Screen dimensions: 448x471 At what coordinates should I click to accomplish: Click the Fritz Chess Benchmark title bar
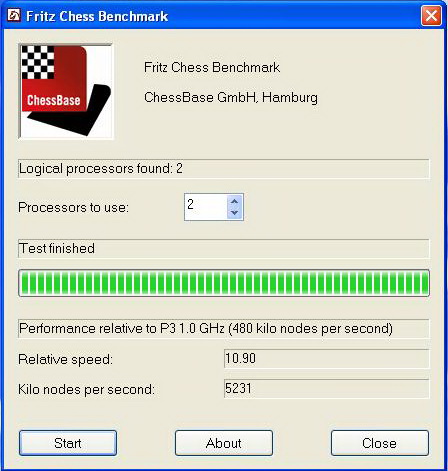coord(213,16)
